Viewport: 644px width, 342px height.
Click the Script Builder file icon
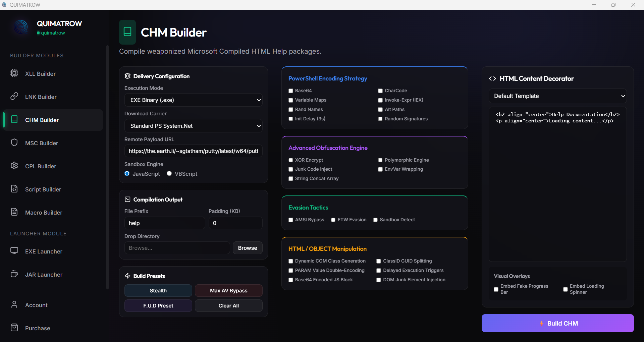click(14, 189)
